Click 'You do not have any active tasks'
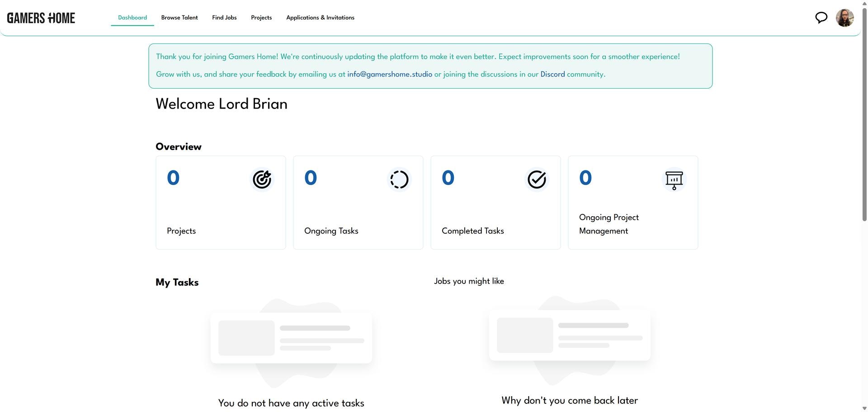Screen dimensions: 868x412 tap(291, 403)
